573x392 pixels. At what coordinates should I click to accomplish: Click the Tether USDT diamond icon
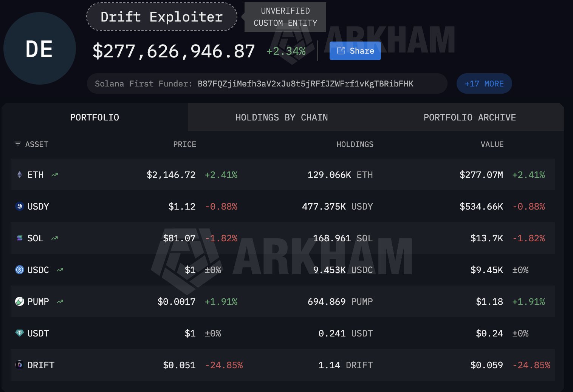pos(20,333)
